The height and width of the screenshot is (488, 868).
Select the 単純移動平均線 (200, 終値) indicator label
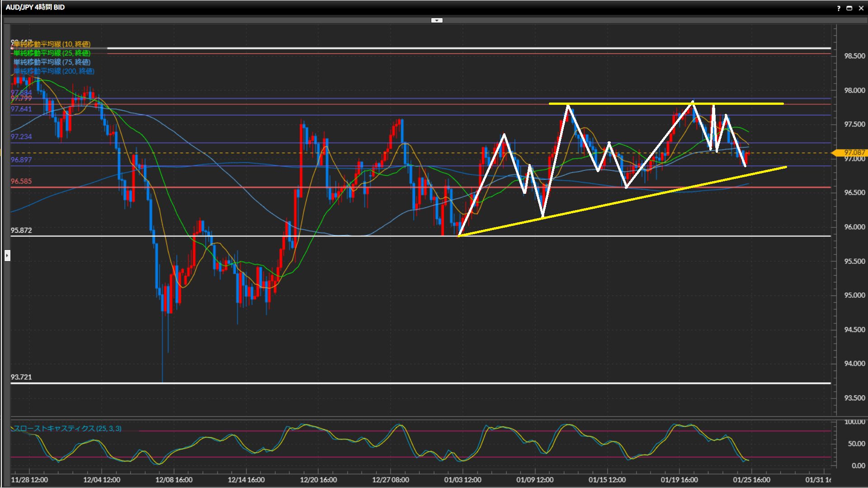coord(53,71)
